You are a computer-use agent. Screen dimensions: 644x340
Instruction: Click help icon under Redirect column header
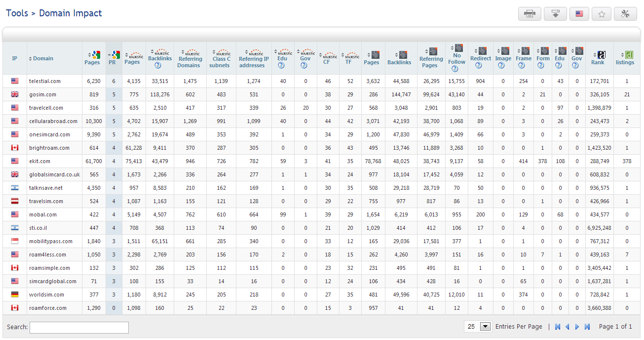(478, 65)
